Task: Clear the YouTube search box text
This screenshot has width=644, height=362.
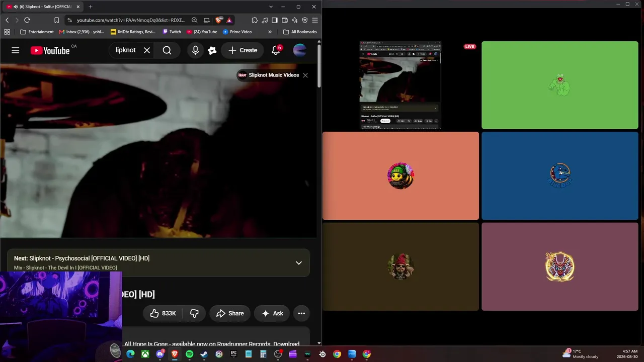Action: tap(147, 50)
